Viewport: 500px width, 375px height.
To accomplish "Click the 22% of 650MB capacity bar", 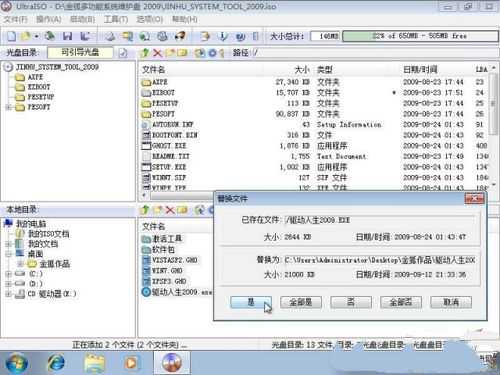I will 420,36.
